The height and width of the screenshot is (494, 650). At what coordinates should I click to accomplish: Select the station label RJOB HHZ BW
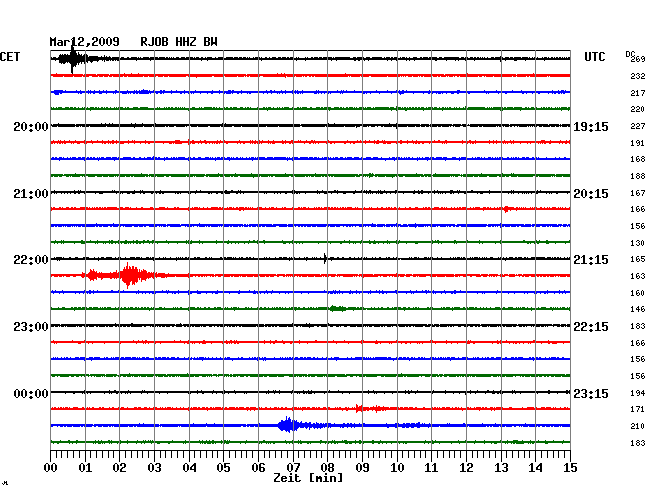(x=179, y=42)
